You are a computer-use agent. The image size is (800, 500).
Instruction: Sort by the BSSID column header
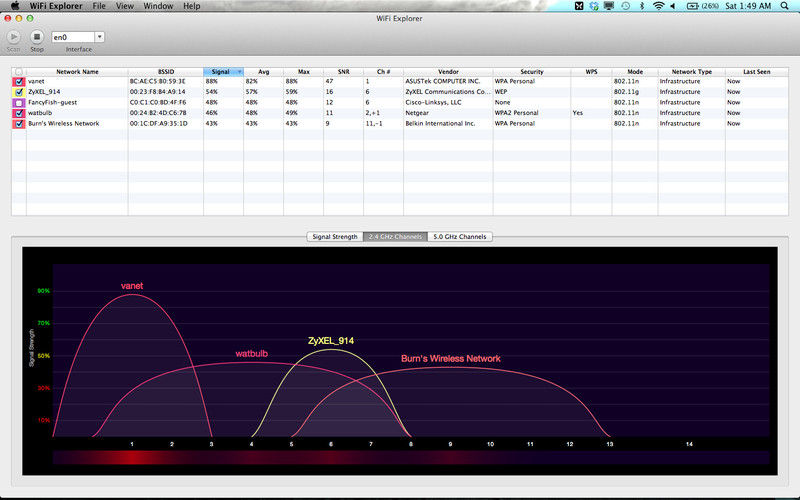click(x=166, y=71)
